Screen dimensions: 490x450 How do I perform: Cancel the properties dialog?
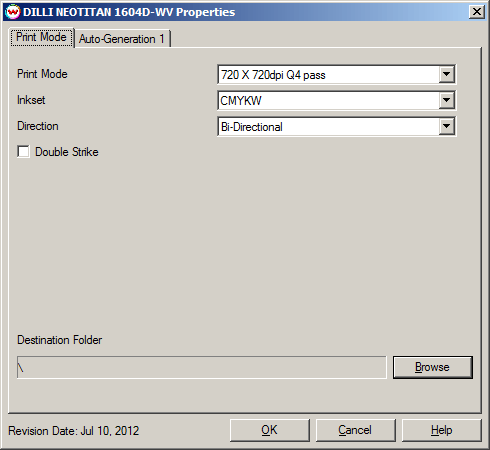(x=355, y=430)
